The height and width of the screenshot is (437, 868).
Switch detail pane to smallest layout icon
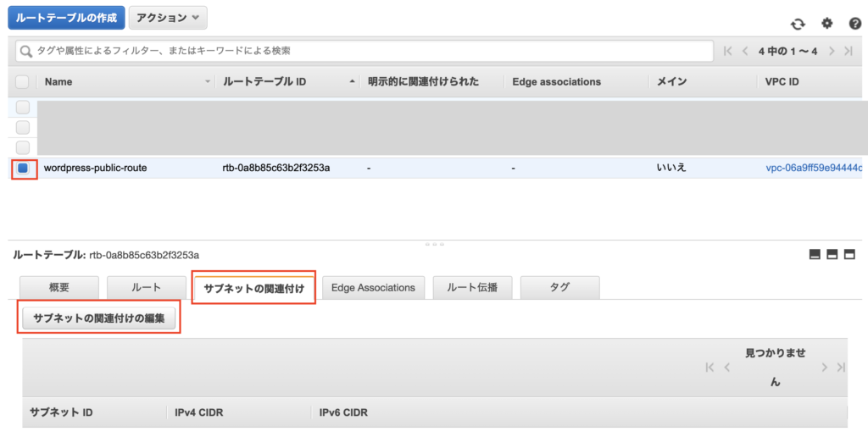pos(815,254)
